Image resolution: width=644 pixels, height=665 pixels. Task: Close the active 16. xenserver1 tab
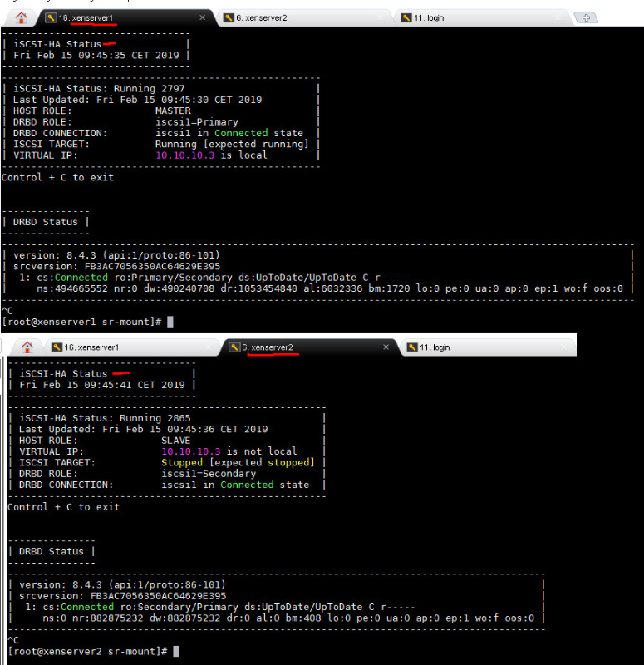click(202, 17)
